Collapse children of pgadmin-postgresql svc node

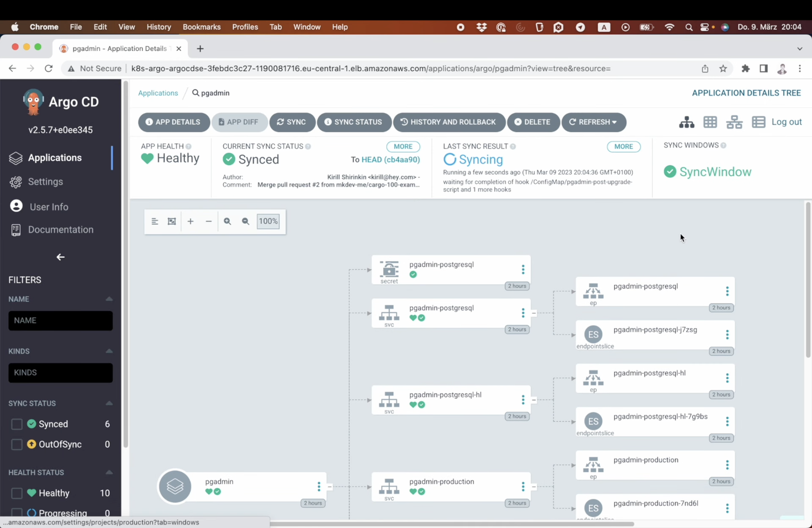(534, 313)
